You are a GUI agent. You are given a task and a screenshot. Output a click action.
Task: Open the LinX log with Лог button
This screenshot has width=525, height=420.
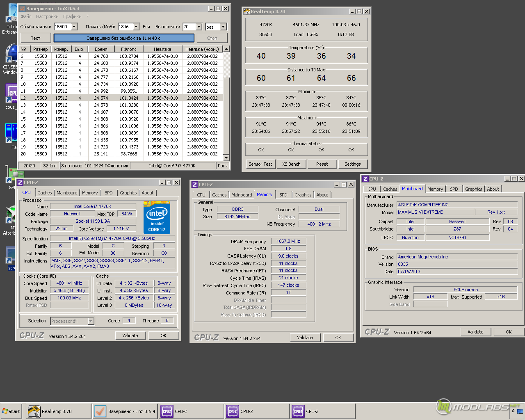(222, 166)
